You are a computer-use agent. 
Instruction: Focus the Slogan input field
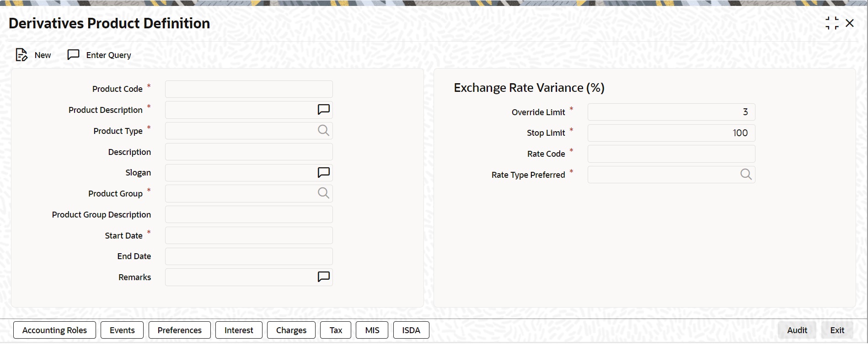[249, 172]
